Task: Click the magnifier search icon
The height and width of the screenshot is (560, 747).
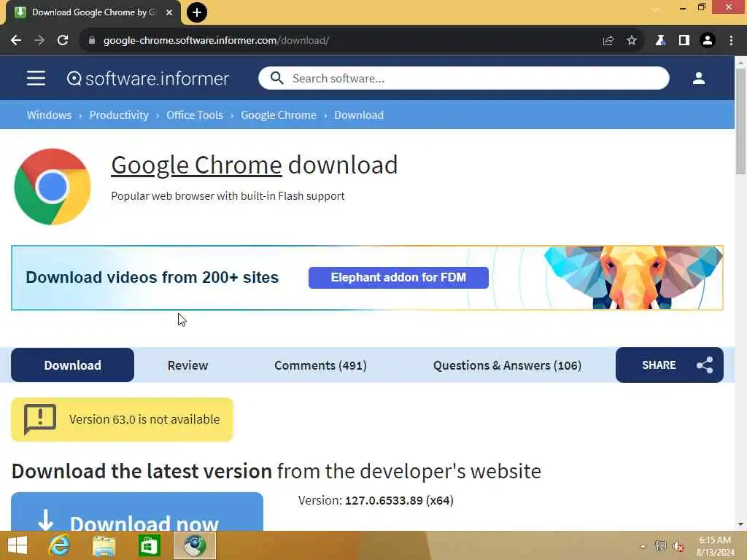Action: 276,78
